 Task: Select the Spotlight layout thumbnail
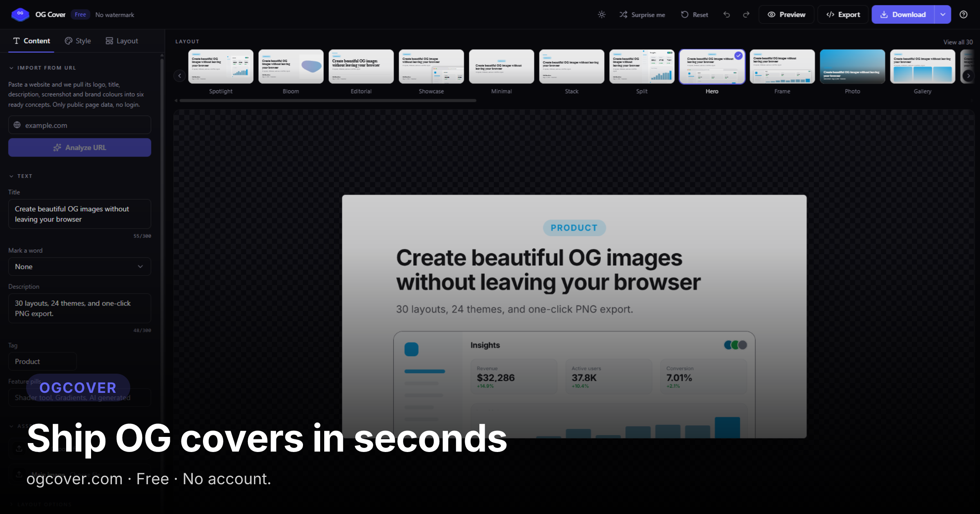click(220, 66)
